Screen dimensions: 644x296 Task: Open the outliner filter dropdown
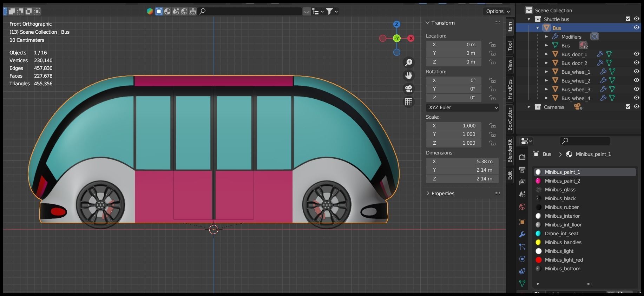[332, 11]
